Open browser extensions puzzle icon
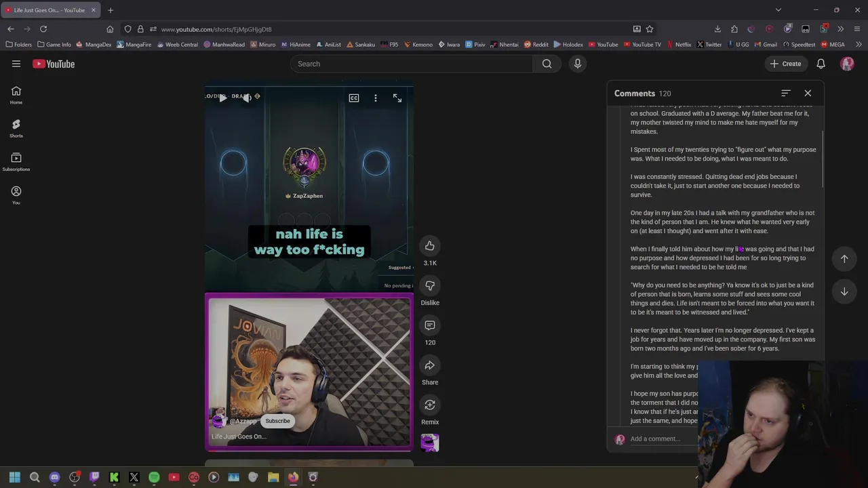 [x=734, y=29]
